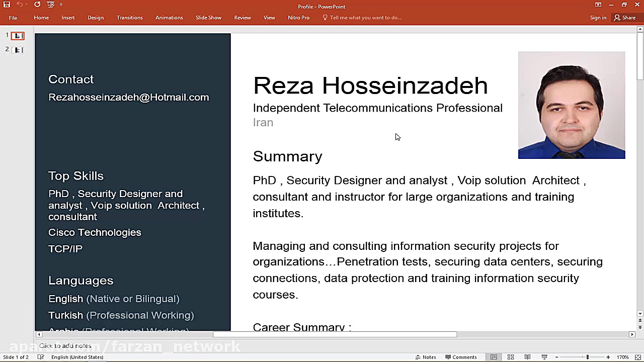The image size is (644, 362).
Task: Click the vertical scrollbar down arrow
Action: [x=640, y=314]
